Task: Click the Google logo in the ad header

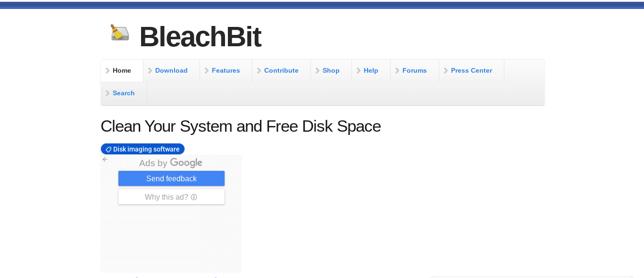Action: coord(186,162)
